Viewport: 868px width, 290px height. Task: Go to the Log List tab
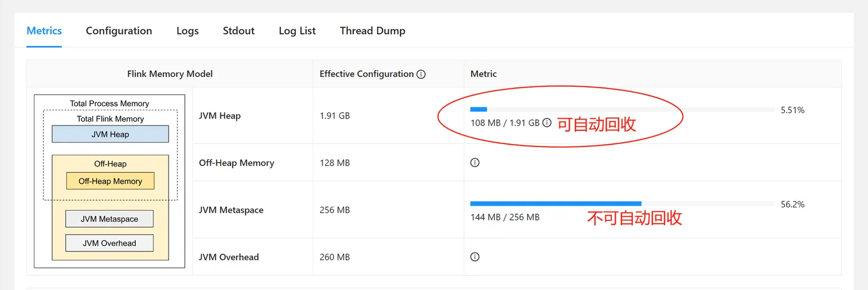click(x=297, y=30)
